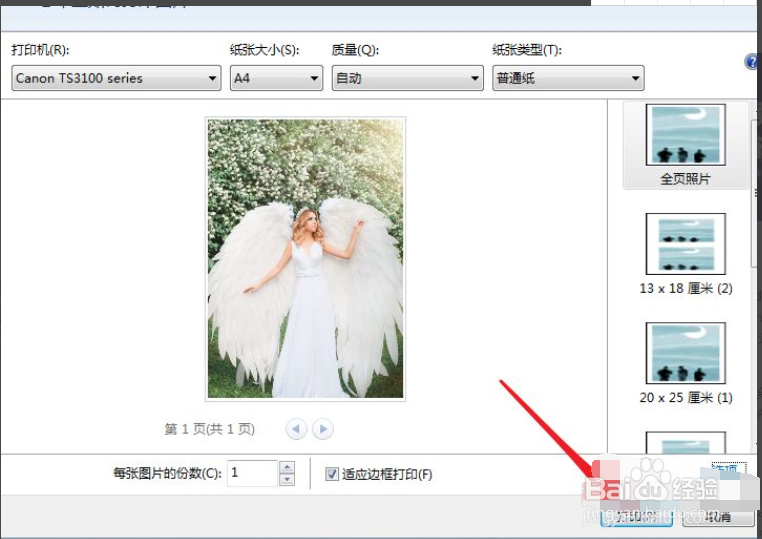The image size is (762, 539).
Task: Click the 第 1 页(共 1 页) page indicator
Action: coord(209,429)
